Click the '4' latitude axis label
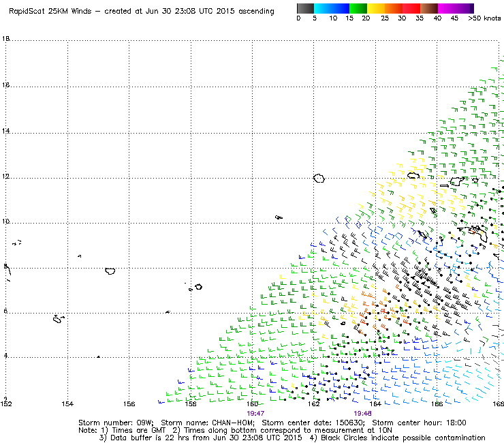This screenshot has height=443, width=504. pos(5,356)
